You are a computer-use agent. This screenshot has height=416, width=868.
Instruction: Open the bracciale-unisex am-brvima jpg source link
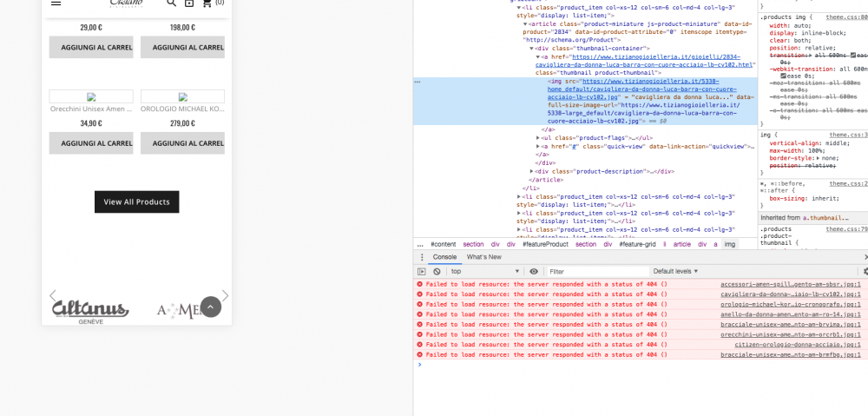pos(791,325)
